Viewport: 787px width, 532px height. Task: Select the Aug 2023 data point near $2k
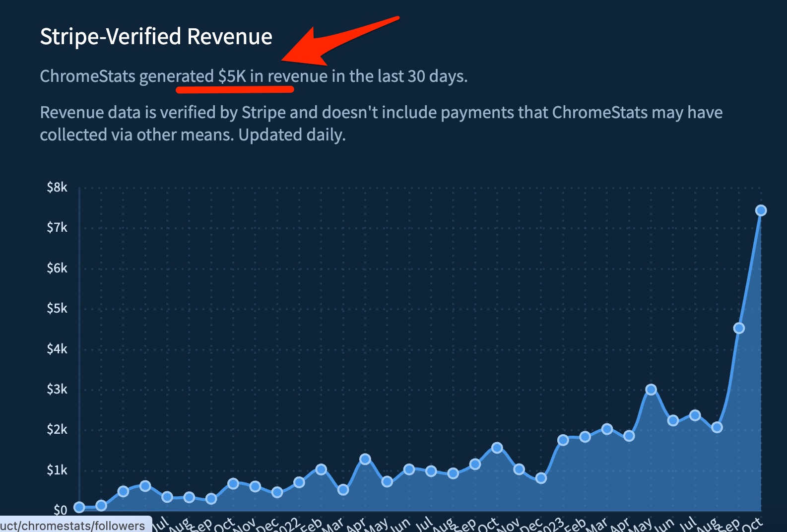coord(717,427)
